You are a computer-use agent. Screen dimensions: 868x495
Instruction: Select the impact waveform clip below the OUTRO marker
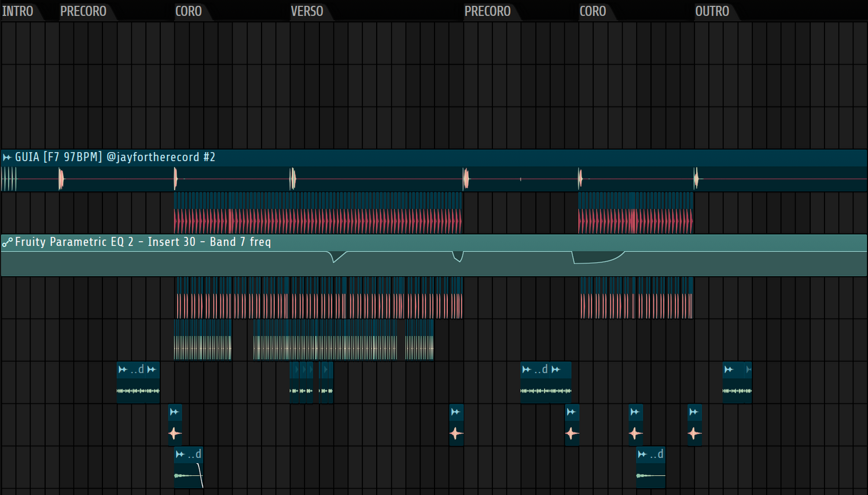pyautogui.click(x=694, y=433)
